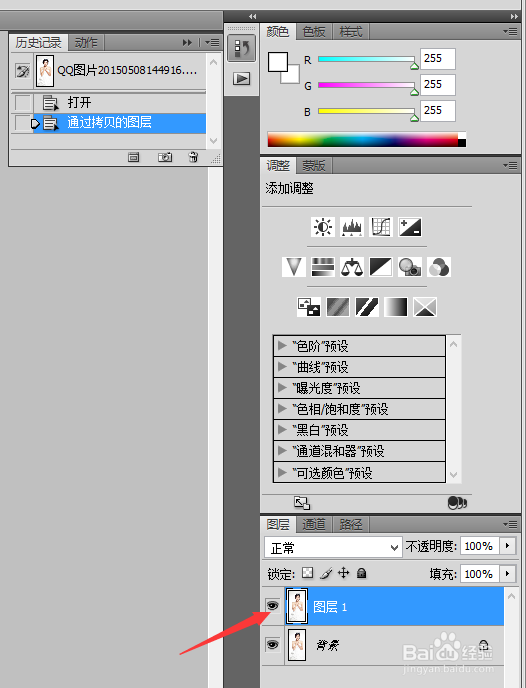Expand "曝光度"预设 presets
The image size is (526, 688).
[282, 388]
